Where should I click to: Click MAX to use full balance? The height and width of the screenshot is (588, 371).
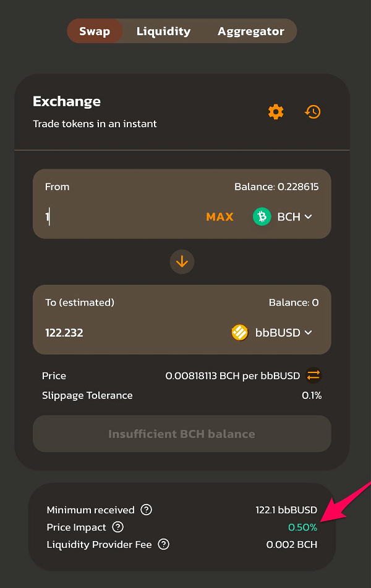(x=220, y=217)
